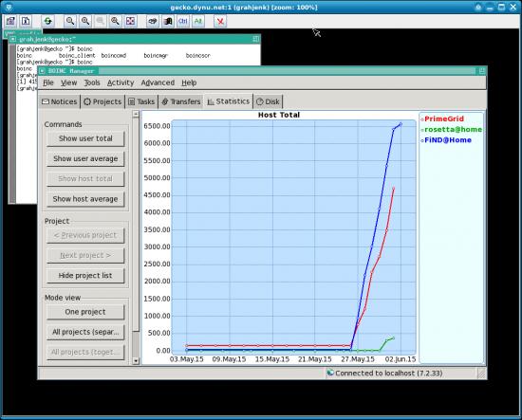Click Show host average button
Screen dimensions: 522x420
[85, 199]
